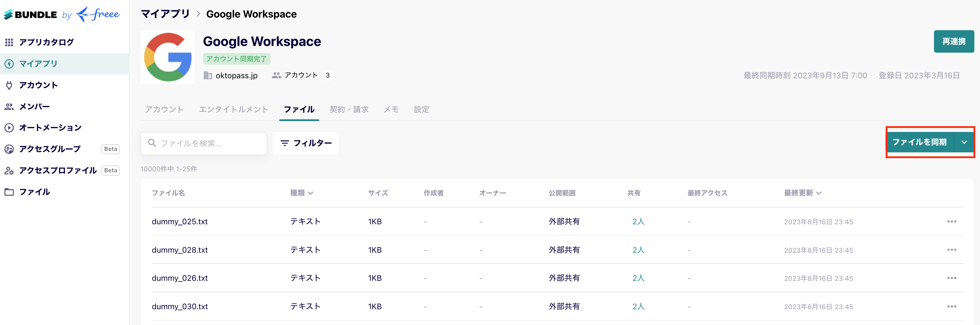The image size is (980, 325).
Task: Switch to the エンタイトルメント tab
Action: coord(234,110)
